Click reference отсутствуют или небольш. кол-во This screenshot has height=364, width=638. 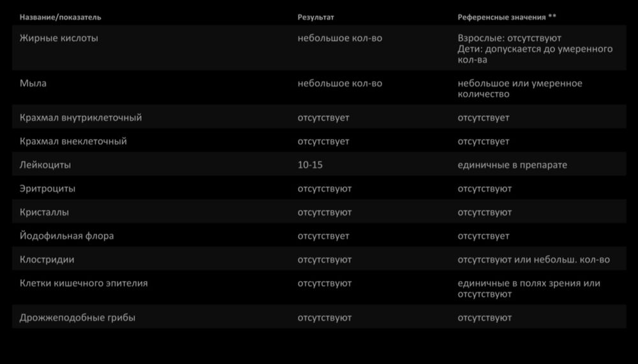(x=533, y=259)
